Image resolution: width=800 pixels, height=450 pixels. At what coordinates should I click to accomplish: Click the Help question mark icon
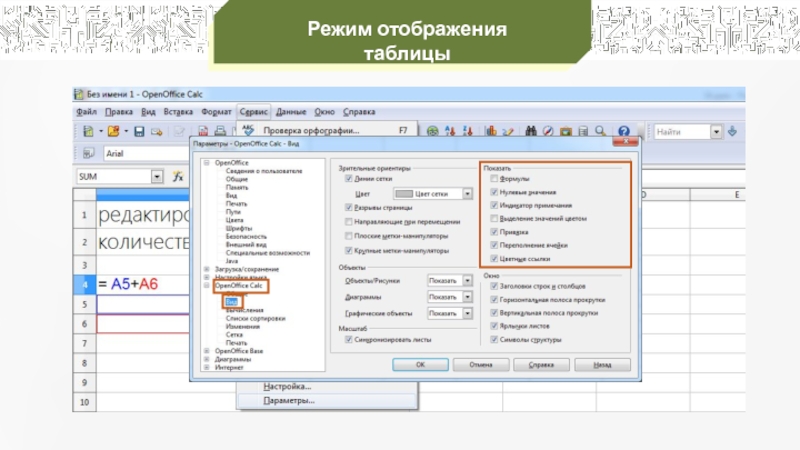point(624,132)
